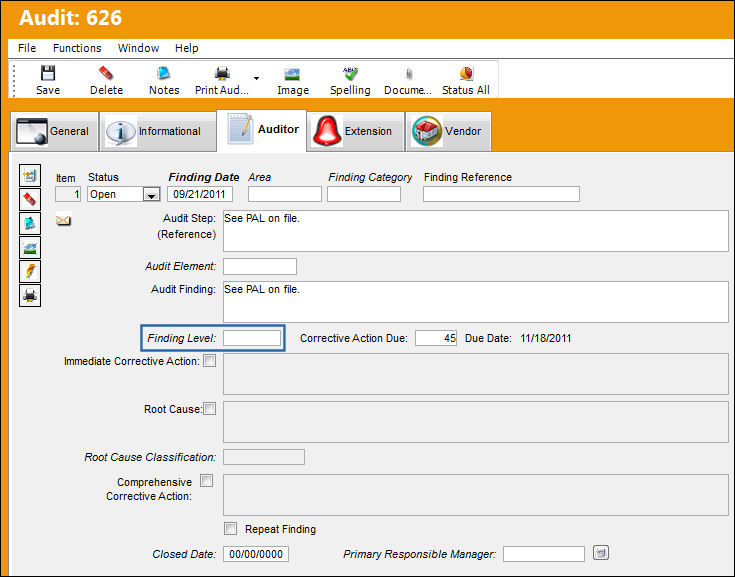
Task: Click the Print Audit printer icon
Action: [x=222, y=73]
